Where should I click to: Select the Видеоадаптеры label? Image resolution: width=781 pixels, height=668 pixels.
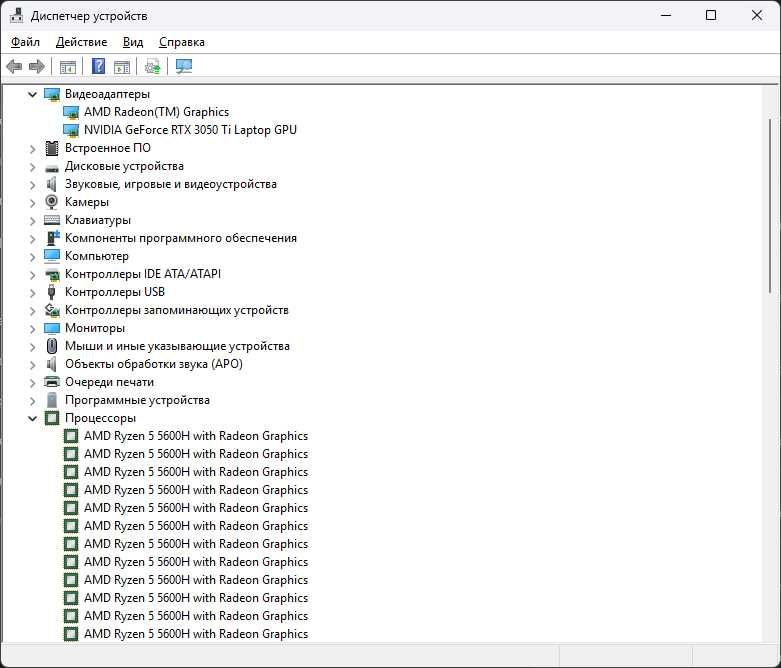click(107, 94)
